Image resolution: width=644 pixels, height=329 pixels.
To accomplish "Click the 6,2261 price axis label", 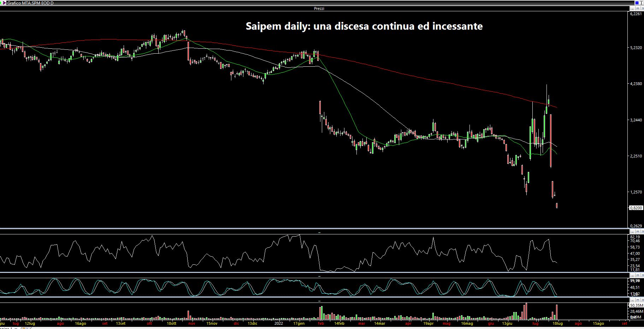I will (x=636, y=14).
